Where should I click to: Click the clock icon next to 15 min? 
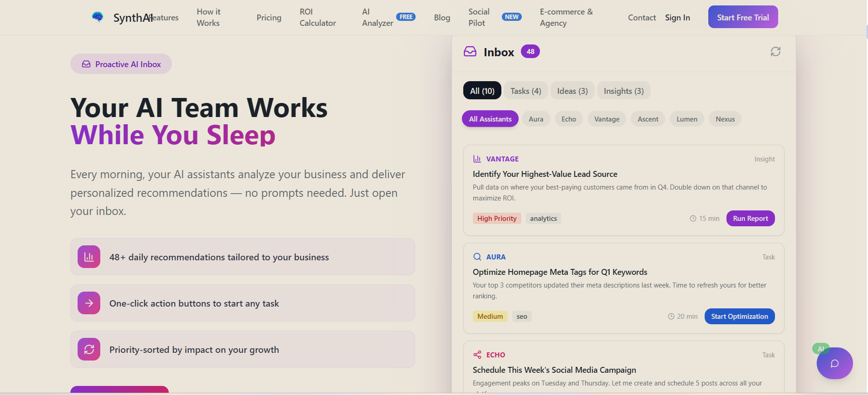(693, 219)
